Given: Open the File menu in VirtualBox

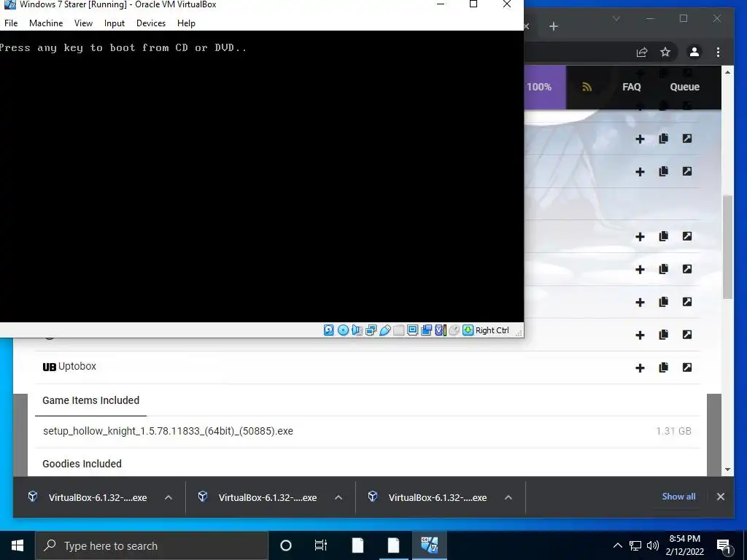Looking at the screenshot, I should click(11, 23).
